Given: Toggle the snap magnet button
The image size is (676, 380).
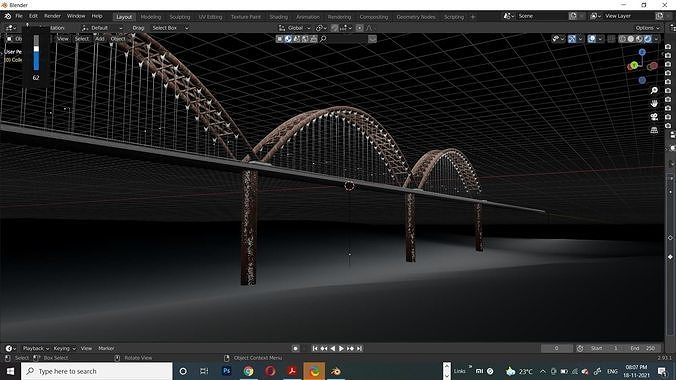Looking at the screenshot, I should click(335, 28).
